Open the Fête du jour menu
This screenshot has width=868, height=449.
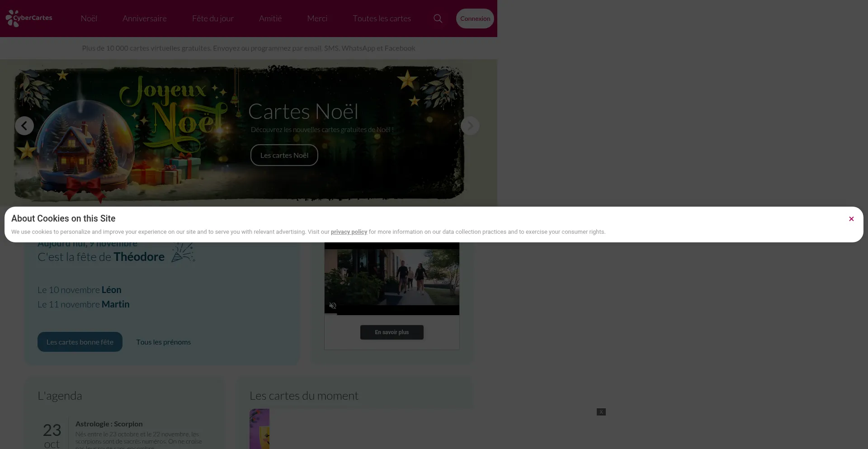click(x=213, y=19)
